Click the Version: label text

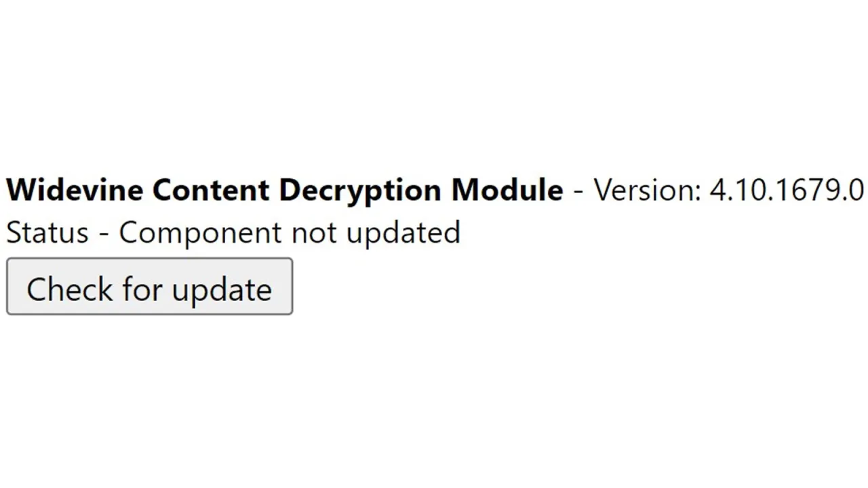648,190
